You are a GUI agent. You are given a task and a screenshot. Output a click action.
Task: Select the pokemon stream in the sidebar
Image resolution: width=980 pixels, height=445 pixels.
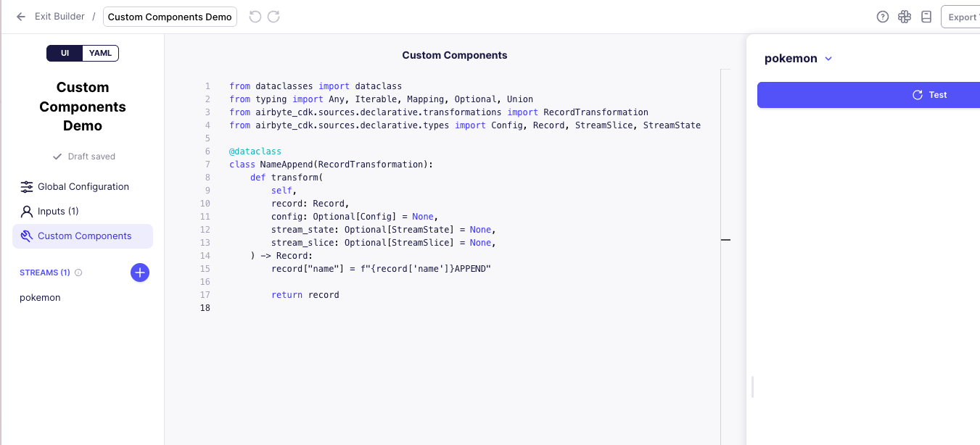point(40,297)
